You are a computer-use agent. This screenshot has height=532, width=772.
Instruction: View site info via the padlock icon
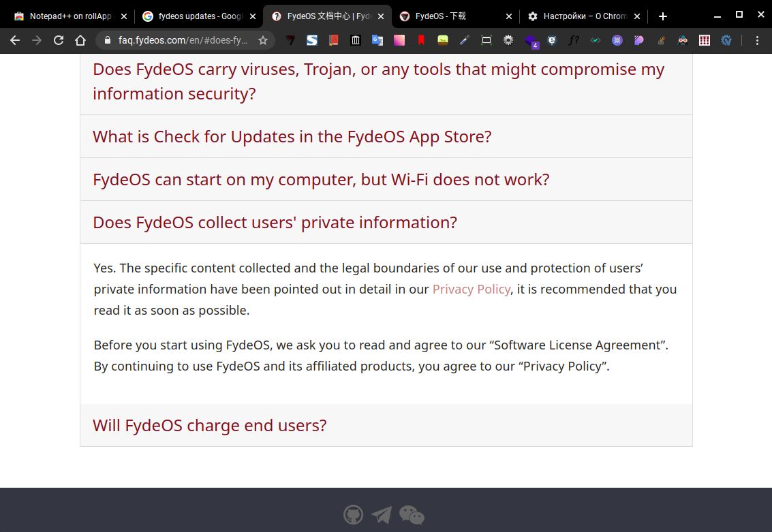108,40
